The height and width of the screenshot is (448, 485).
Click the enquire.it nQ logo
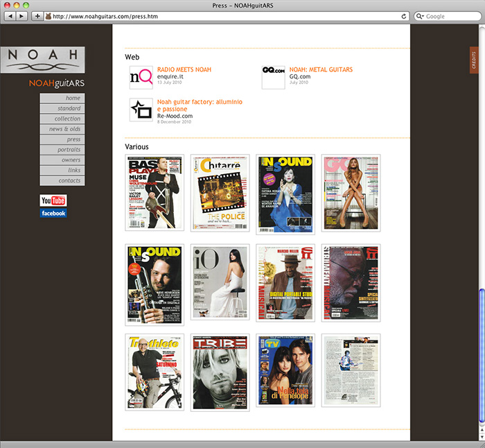141,78
